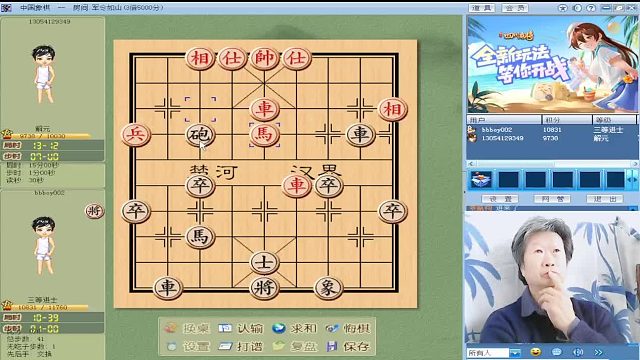The width and height of the screenshot is (640, 360).
Task: Select the red 車 below the 帥
Action: tap(264, 109)
